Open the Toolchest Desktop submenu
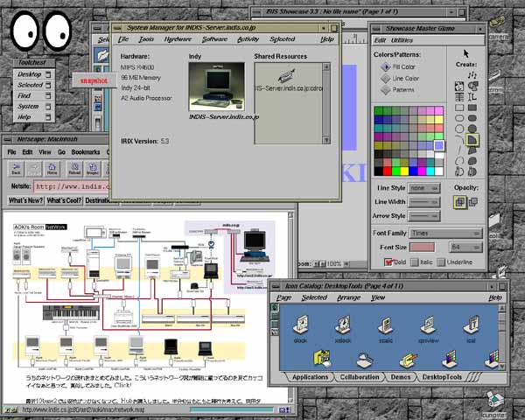The height and width of the screenshot is (420, 525). 34,74
